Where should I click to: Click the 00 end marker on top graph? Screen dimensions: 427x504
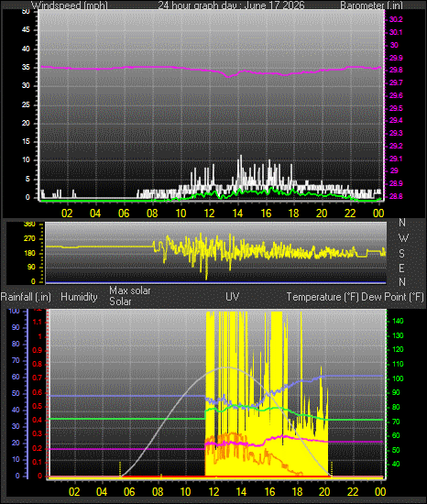tap(378, 214)
